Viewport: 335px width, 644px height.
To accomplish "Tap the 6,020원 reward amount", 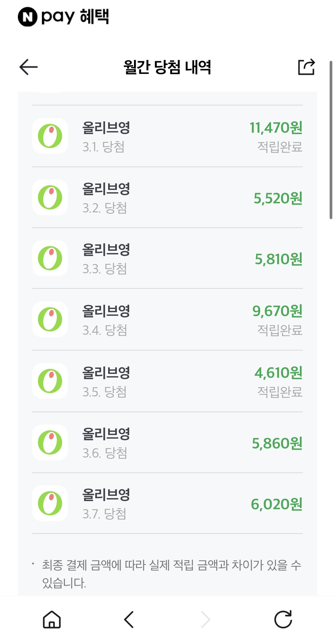I will click(276, 504).
